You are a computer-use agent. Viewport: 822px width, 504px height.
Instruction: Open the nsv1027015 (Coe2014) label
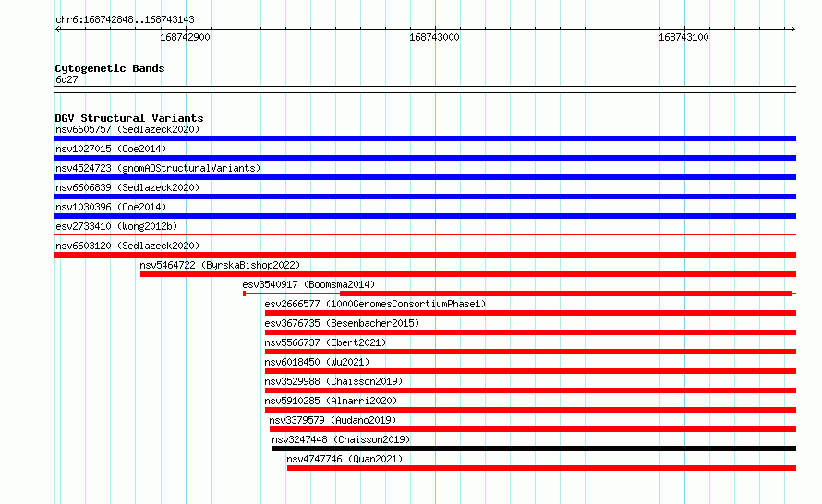[111, 149]
